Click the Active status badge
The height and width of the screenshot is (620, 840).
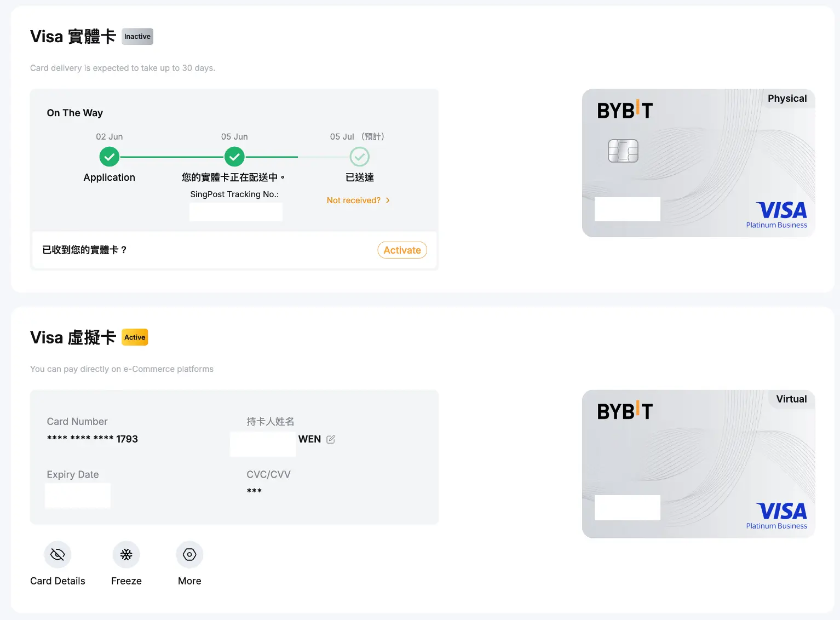click(x=135, y=337)
